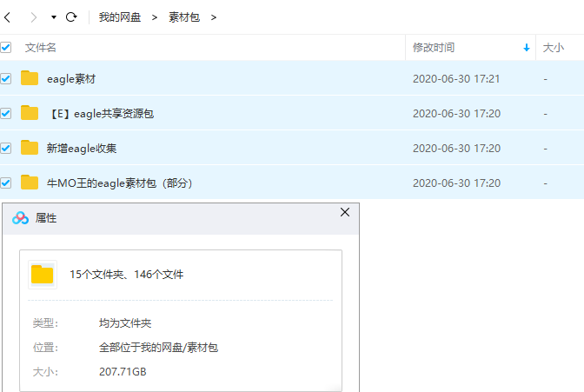Uncheck the 新增eagle收集 checkbox
This screenshot has height=392, width=584.
coord(5,149)
